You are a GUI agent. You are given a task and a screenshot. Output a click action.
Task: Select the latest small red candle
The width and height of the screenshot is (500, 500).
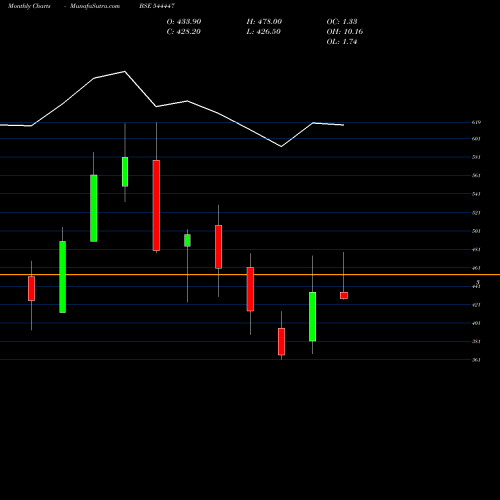pos(344,295)
